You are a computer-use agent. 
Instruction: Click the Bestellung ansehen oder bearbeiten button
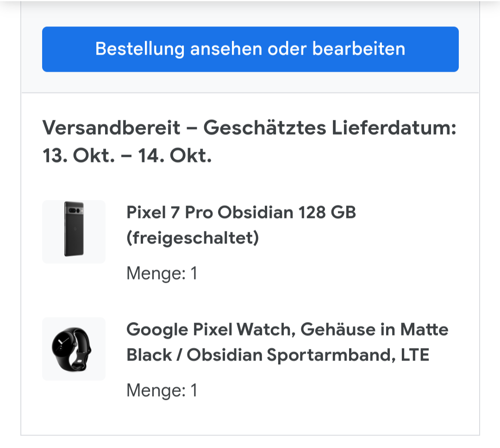click(x=250, y=49)
